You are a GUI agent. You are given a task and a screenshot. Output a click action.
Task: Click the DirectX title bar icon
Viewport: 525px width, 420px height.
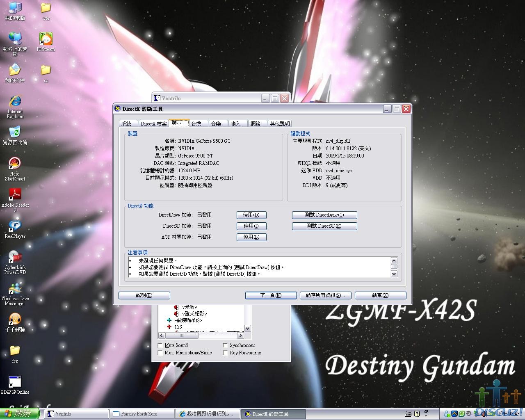tap(118, 109)
